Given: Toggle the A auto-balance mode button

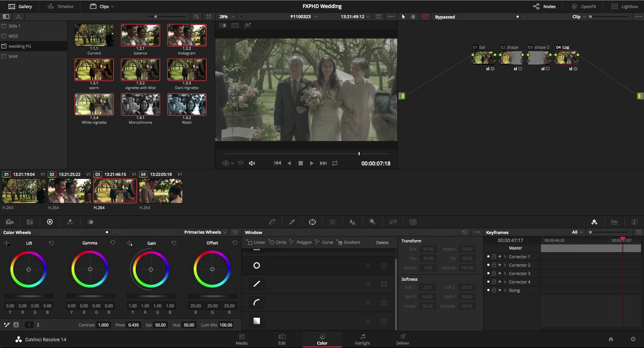Looking at the screenshot, I should click(x=16, y=325).
